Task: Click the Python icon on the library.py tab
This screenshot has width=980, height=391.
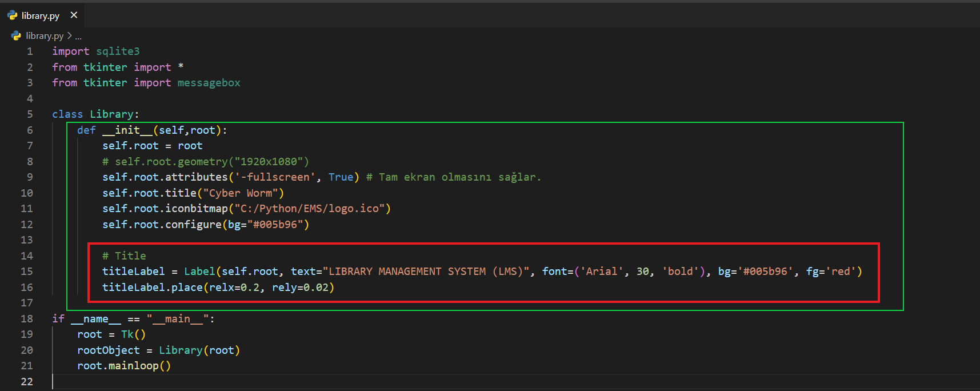Action: (x=13, y=15)
